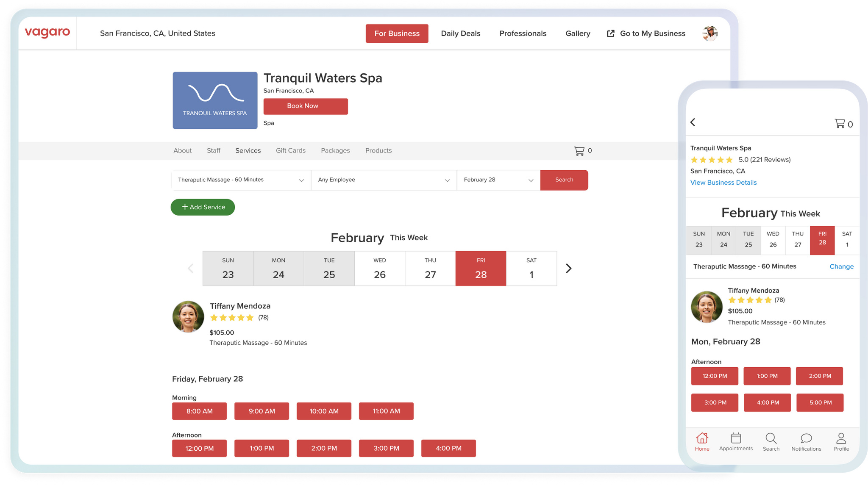Click the Vagaro logo

(x=47, y=33)
